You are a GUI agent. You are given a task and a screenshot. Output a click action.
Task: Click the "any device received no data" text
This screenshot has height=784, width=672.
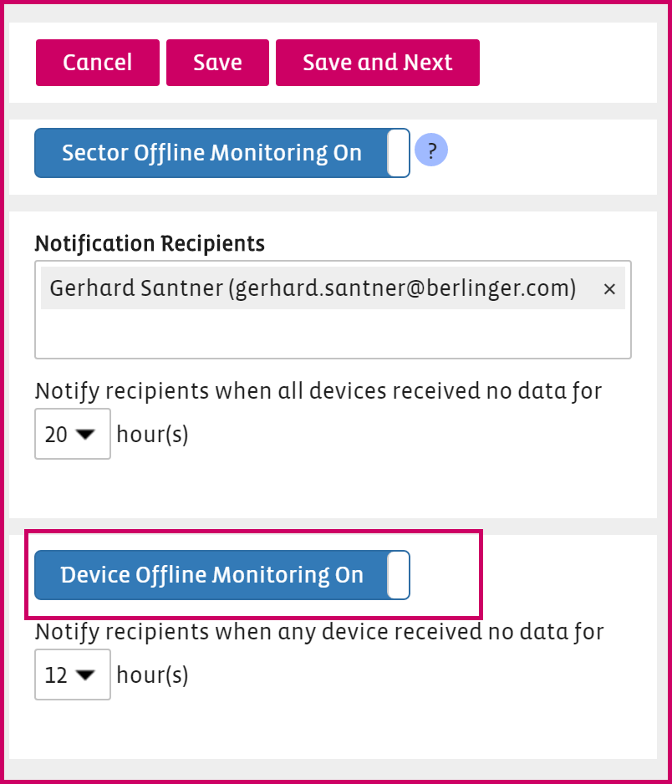point(318,632)
